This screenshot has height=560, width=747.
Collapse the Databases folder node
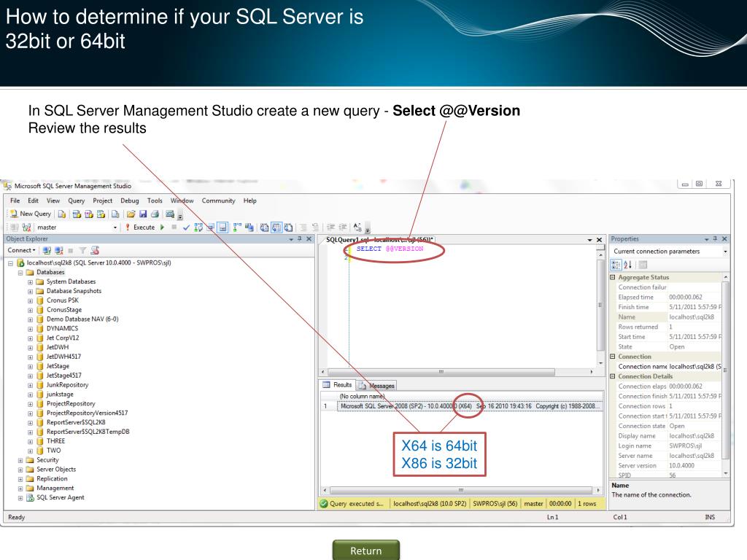tap(20, 273)
